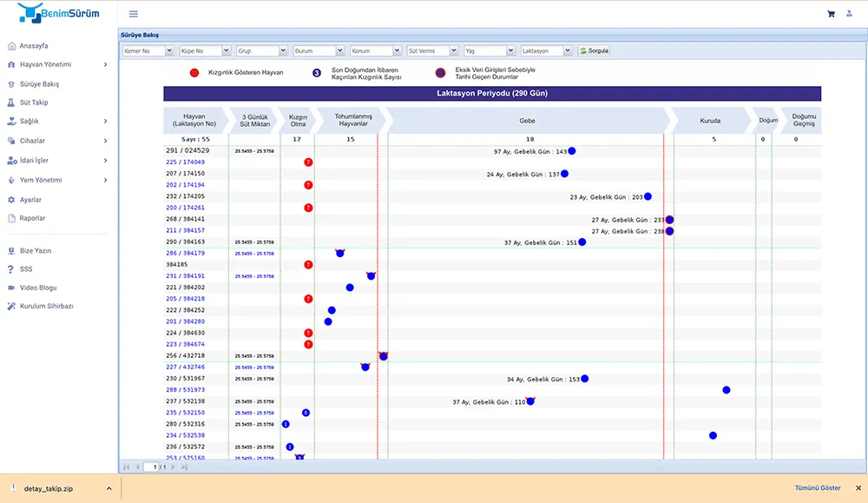Screen dimensions: 868x503
Task: Click the Tümünü Göster link
Action: click(818, 488)
